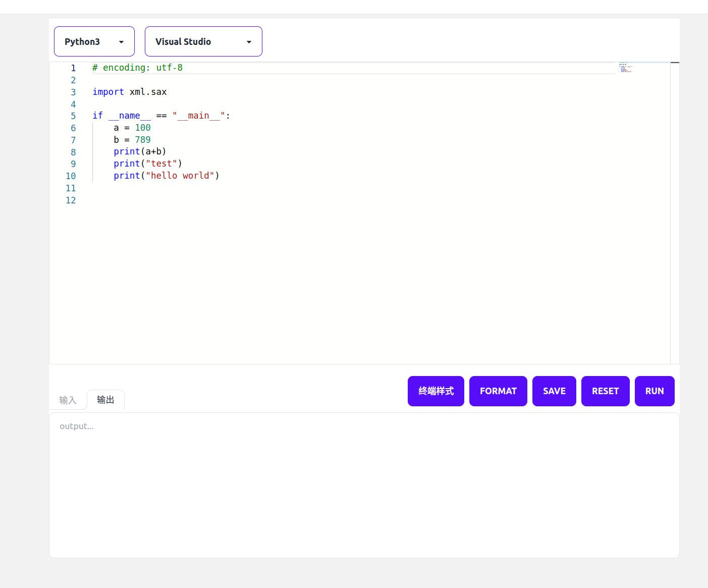Select line number 12 in the gutter

(71, 200)
